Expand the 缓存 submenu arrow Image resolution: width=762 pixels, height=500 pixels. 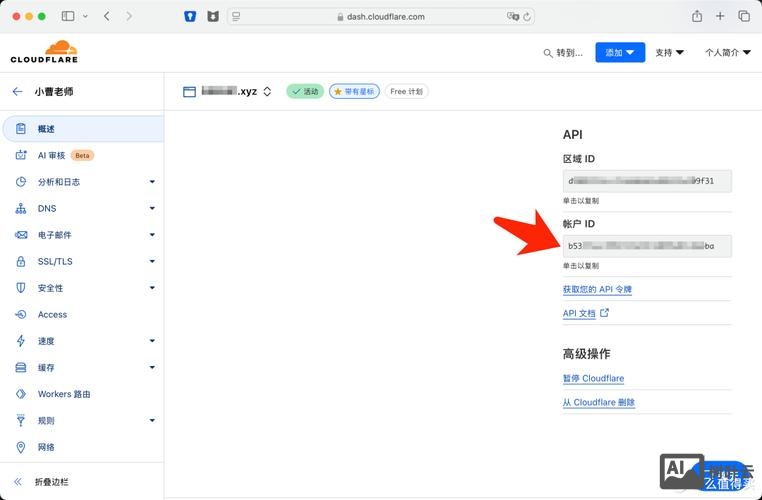(x=152, y=367)
